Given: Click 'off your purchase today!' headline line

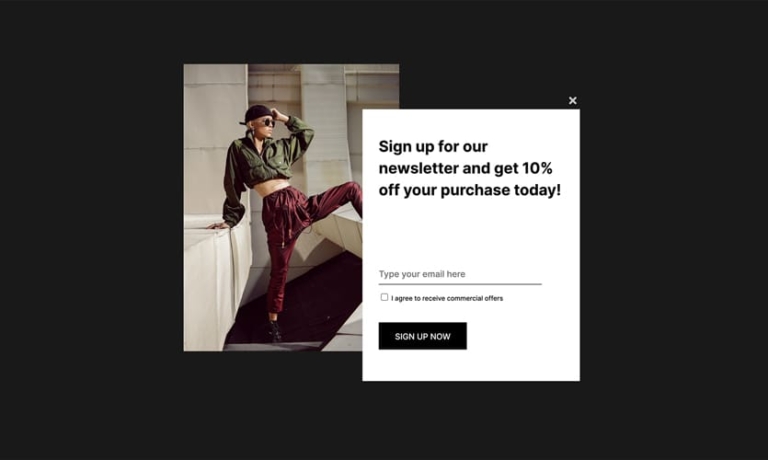Looking at the screenshot, I should click(x=470, y=190).
